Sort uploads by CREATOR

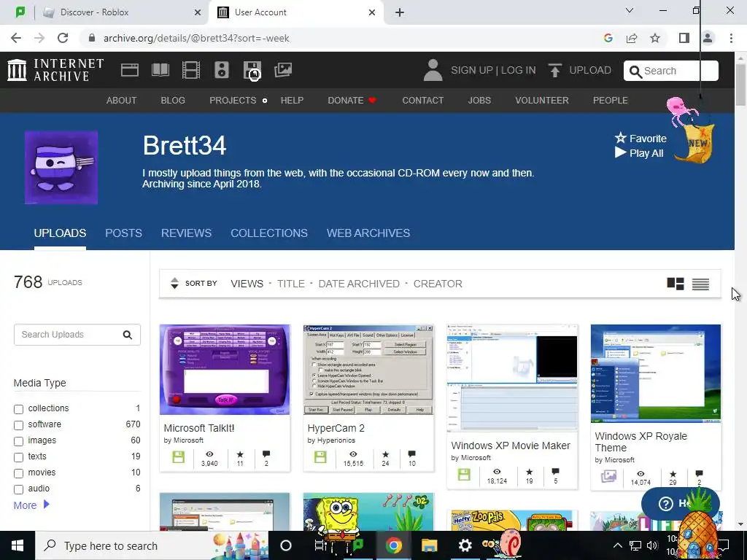click(438, 284)
